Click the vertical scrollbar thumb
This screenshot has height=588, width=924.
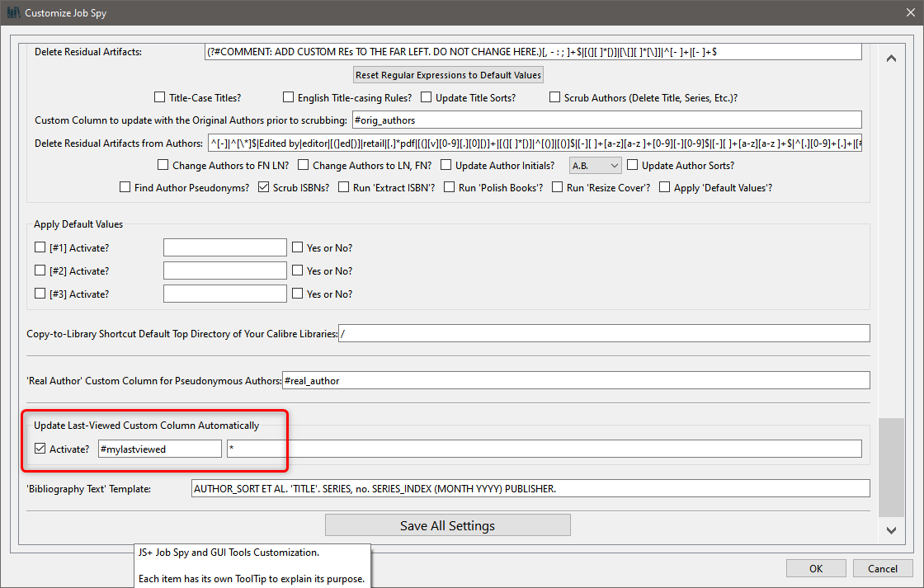coord(892,468)
